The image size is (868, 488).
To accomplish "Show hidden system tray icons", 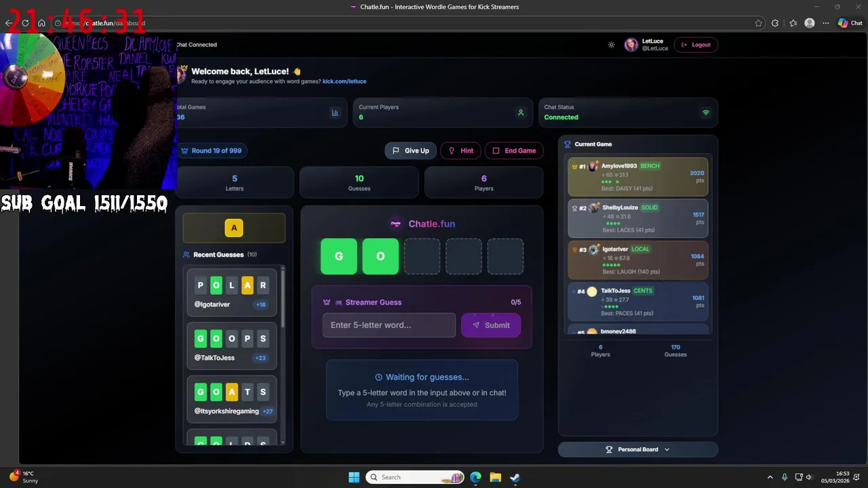I will point(770,477).
